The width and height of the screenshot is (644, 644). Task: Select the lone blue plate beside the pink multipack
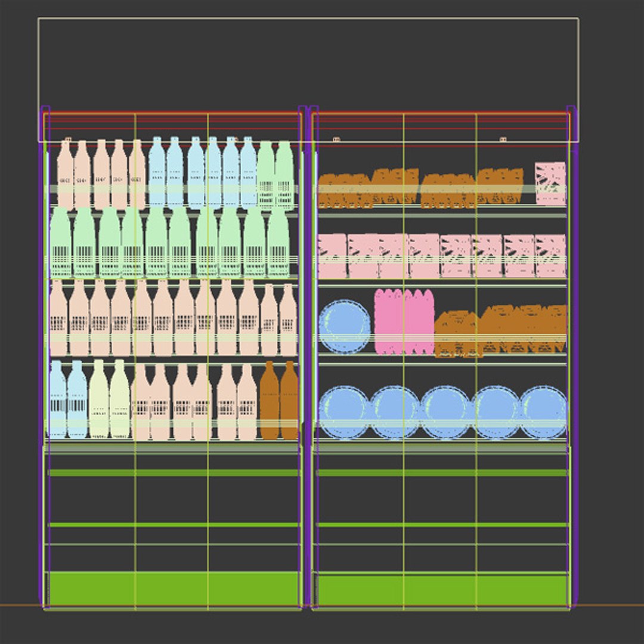click(345, 327)
